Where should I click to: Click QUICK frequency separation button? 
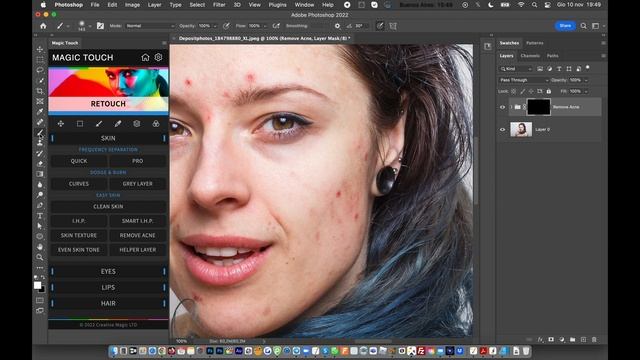pos(79,161)
